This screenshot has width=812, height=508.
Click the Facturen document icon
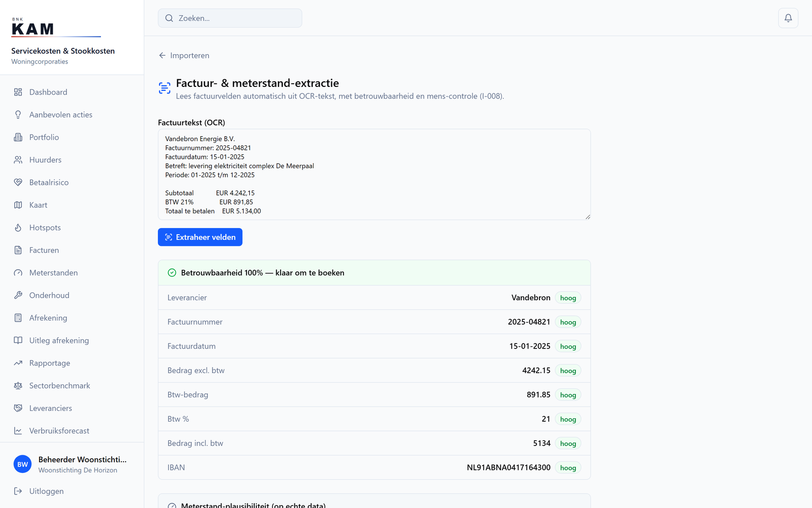tap(18, 250)
